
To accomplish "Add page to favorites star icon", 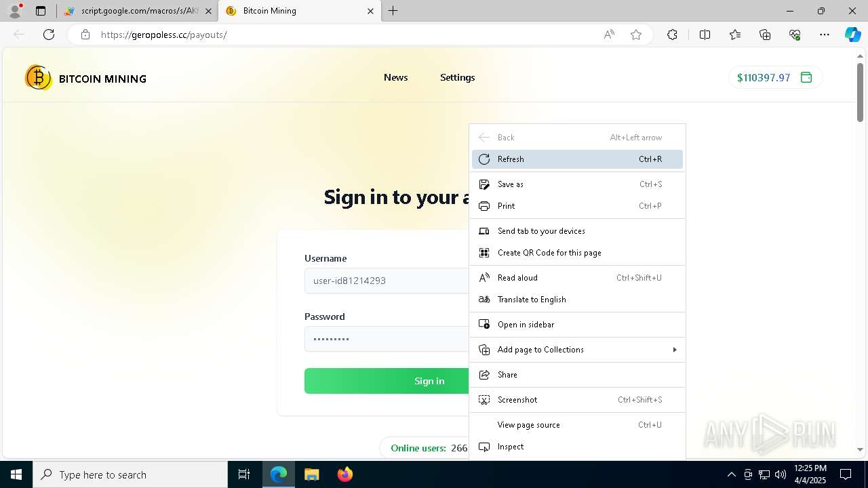I will point(636,35).
